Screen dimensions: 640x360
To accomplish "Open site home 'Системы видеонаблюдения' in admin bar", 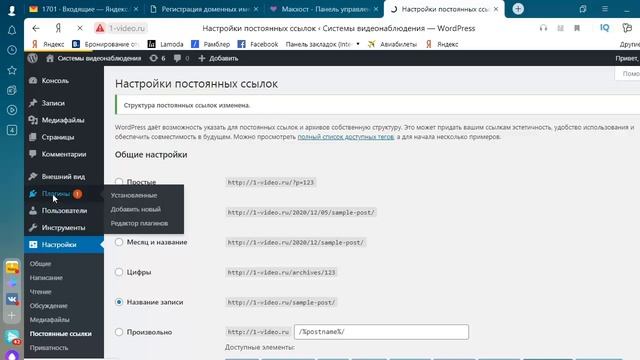I will click(x=93, y=58).
